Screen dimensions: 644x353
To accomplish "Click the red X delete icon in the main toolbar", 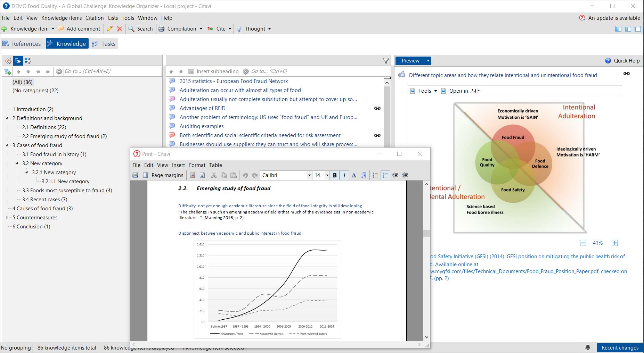I will point(120,29).
